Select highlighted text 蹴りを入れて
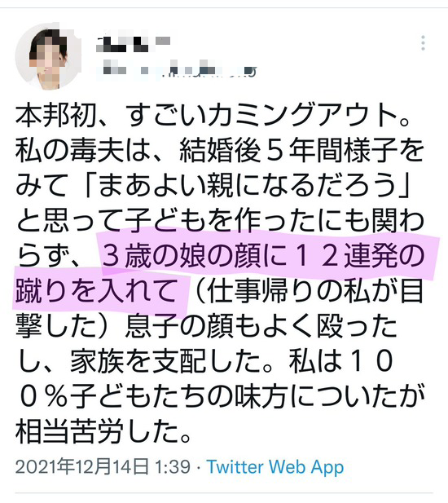This screenshot has height=503, width=448. pyautogui.click(x=97, y=291)
